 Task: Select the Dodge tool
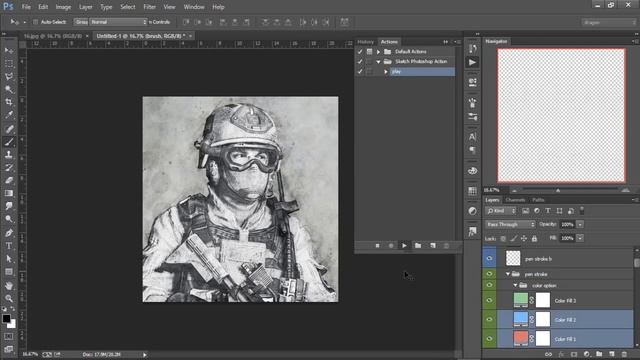point(9,219)
